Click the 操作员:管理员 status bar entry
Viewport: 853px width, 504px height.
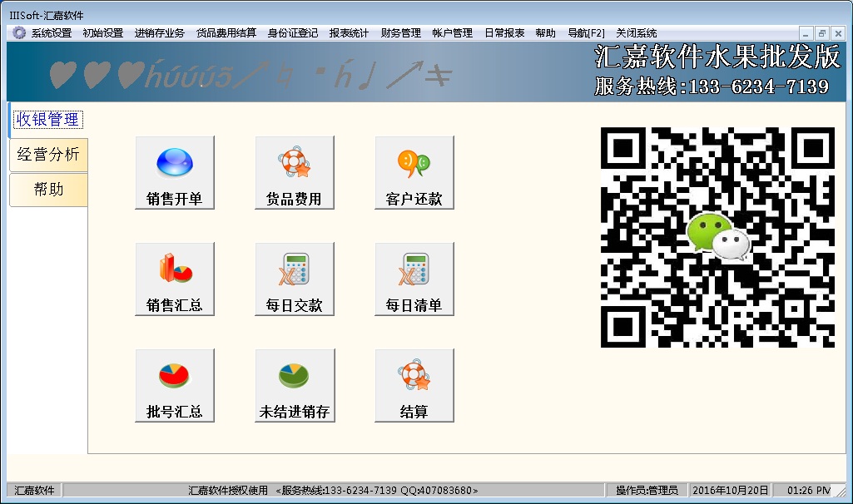coord(647,491)
